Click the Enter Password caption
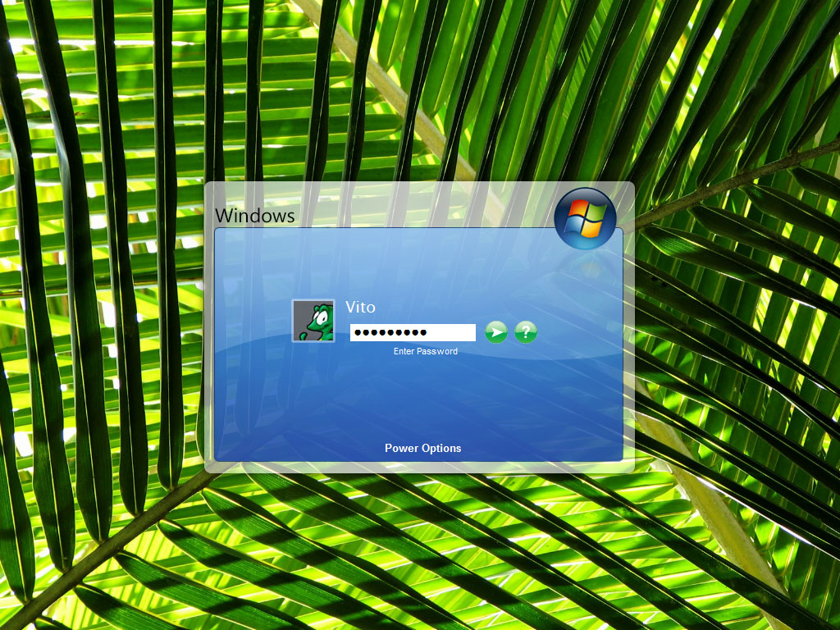Screen dimensions: 840x630 pyautogui.click(x=426, y=351)
